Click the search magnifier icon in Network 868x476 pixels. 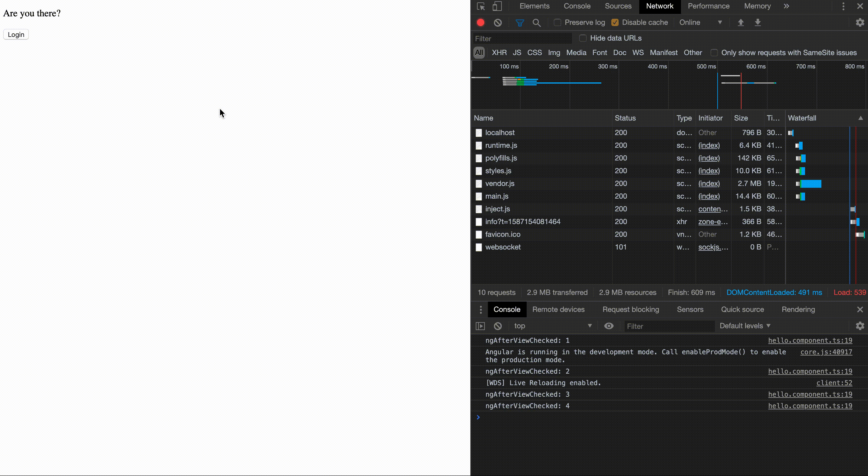click(537, 22)
